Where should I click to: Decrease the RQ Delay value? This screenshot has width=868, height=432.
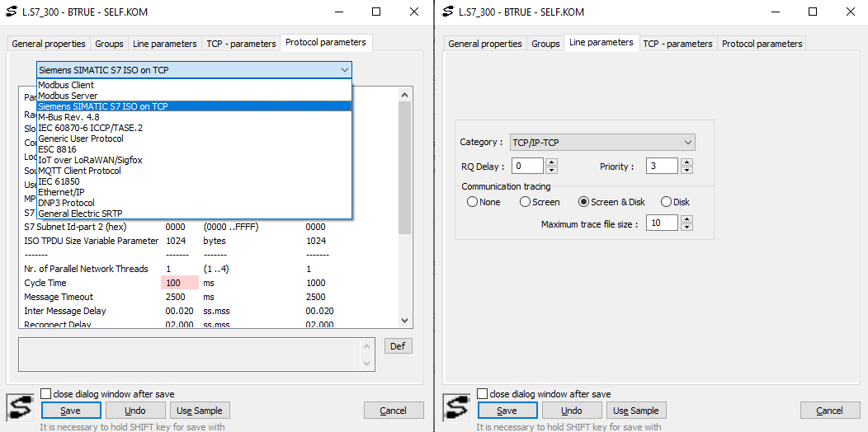(x=551, y=169)
